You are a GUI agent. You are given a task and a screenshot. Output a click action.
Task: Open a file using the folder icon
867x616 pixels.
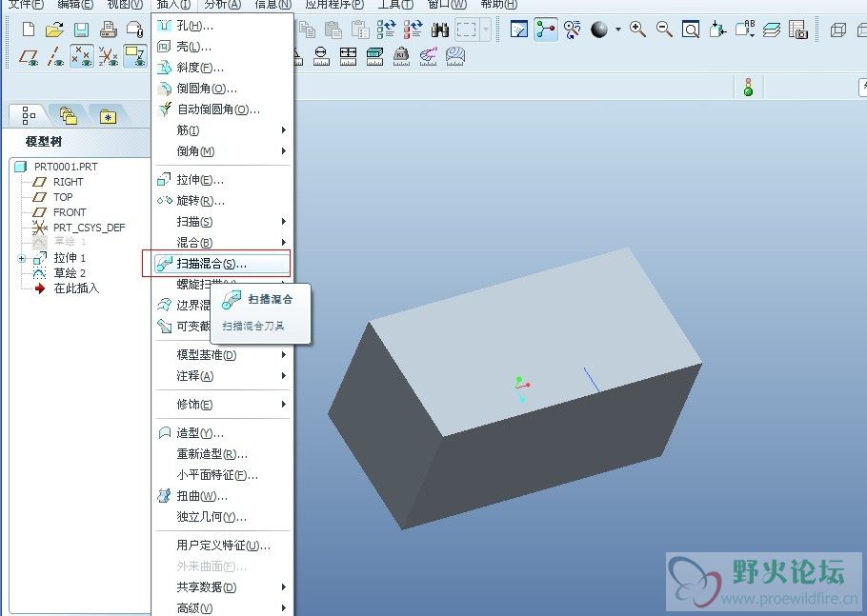pos(54,30)
